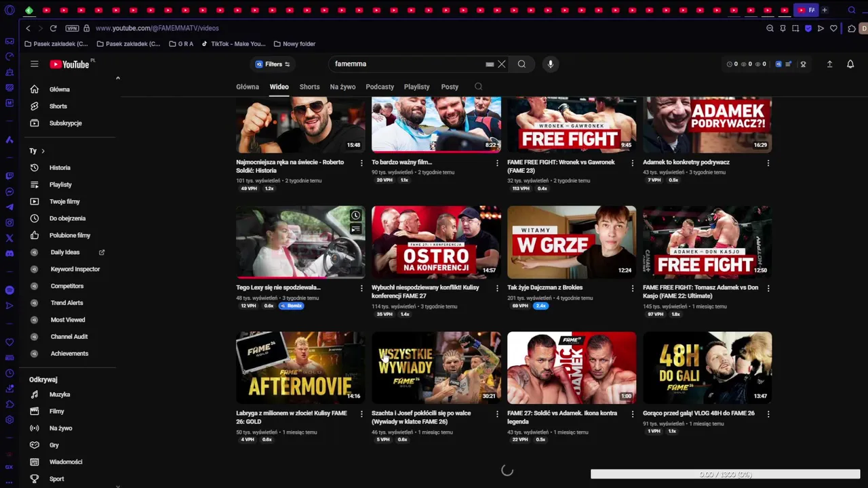The width and height of the screenshot is (868, 488).
Task: Open Most Viewed in sidebar
Action: (68, 320)
